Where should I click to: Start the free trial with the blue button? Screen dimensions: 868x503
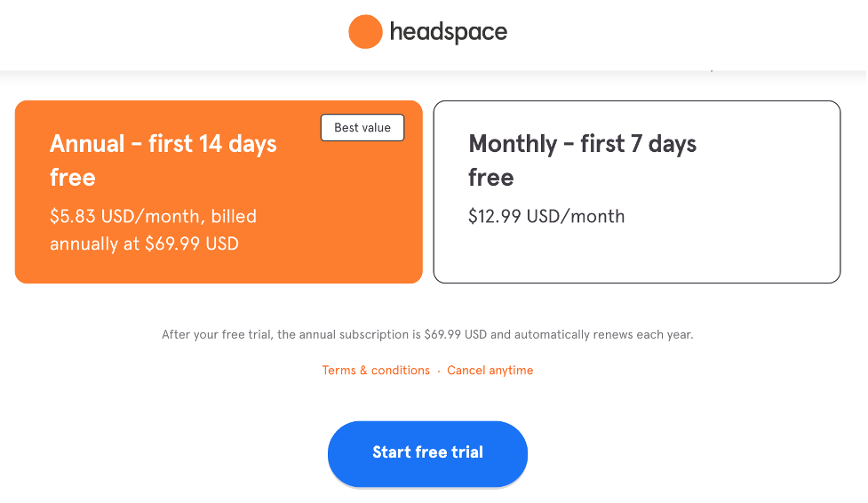428,454
